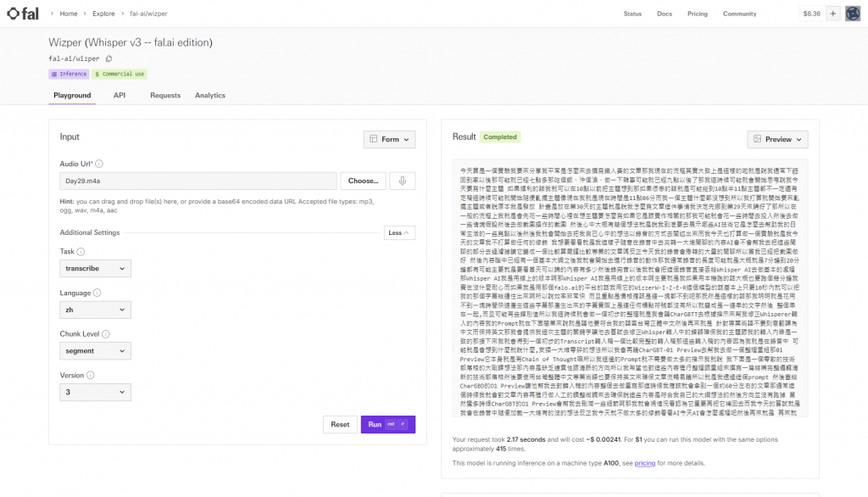Viewport: 868px width, 497px height.
Task: Click the 'Wizper (Whisper v3 -- fal.ai edition)' title
Action: 130,42
